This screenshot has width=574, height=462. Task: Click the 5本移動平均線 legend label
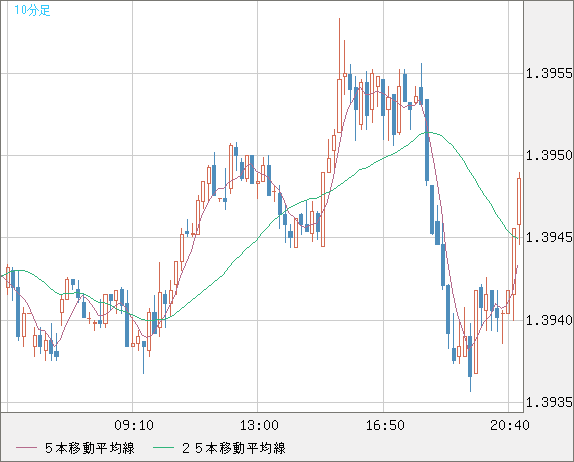[x=90, y=448]
